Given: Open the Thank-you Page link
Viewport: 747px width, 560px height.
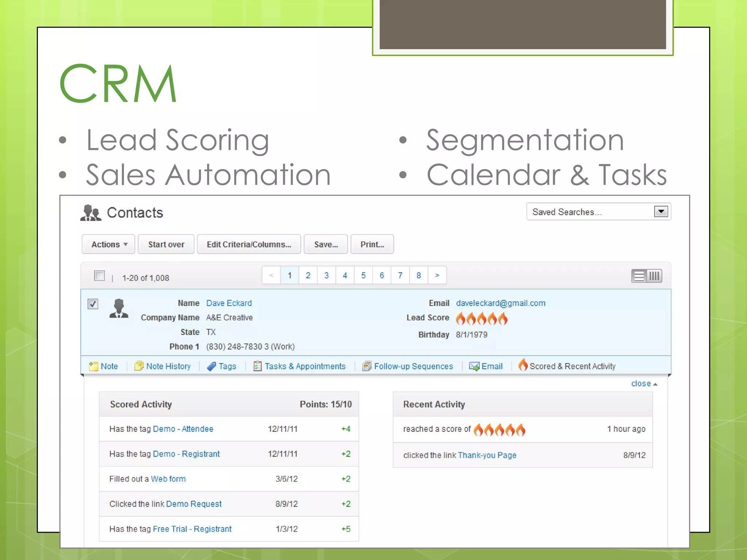Looking at the screenshot, I should pyautogui.click(x=487, y=455).
